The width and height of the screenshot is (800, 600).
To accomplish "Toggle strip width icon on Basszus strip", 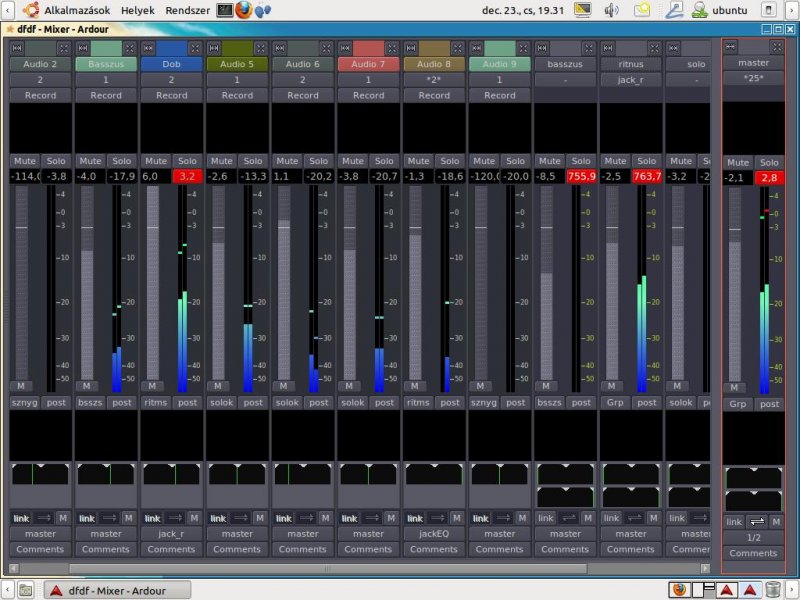I will pos(83,48).
